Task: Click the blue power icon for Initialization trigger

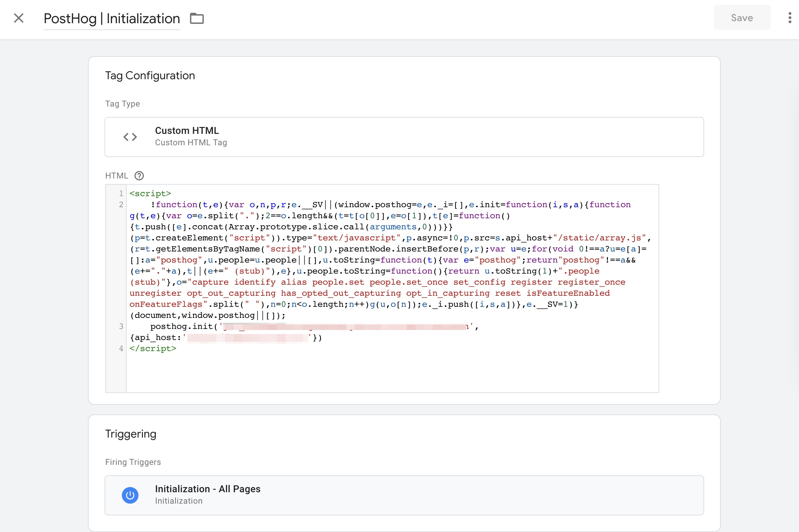Action: pyautogui.click(x=130, y=495)
